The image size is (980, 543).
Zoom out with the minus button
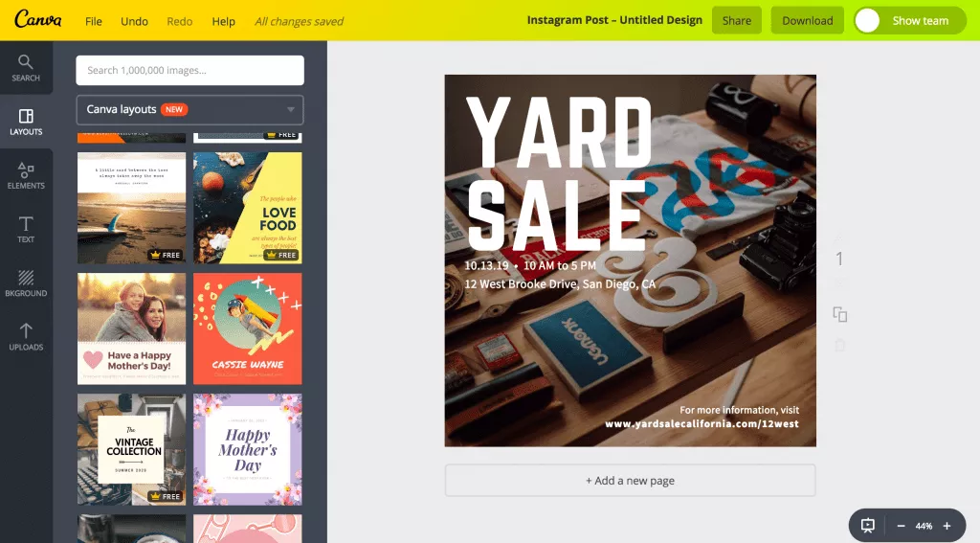(x=901, y=526)
